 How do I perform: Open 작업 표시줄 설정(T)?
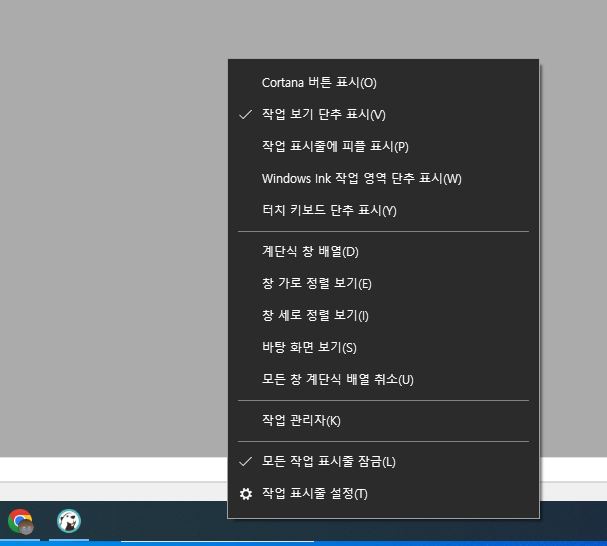(x=383, y=494)
